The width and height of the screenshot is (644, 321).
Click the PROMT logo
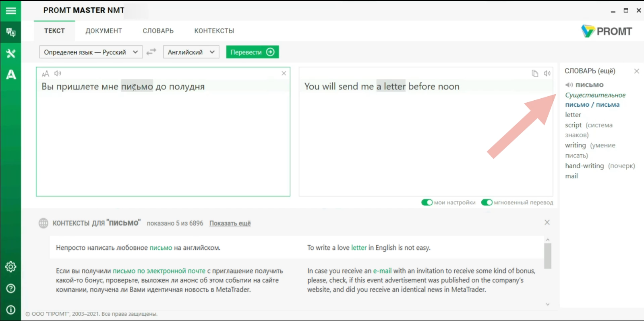[607, 31]
